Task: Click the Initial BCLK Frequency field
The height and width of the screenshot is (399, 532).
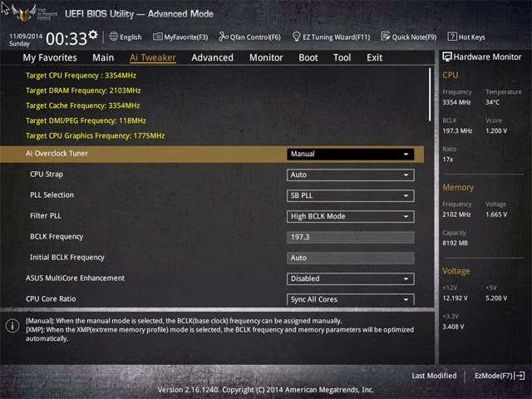Action: tap(351, 258)
